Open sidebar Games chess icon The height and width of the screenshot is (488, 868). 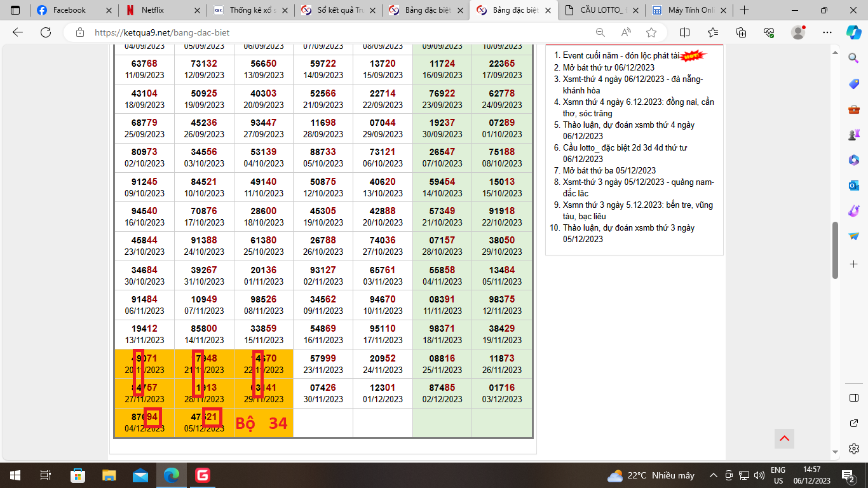(x=853, y=135)
